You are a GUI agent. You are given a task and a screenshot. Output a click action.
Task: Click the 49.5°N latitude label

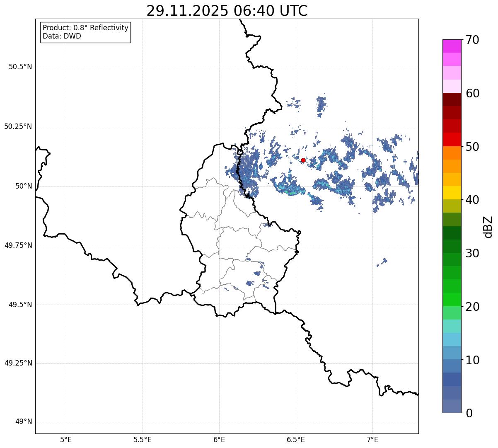[x=20, y=305]
